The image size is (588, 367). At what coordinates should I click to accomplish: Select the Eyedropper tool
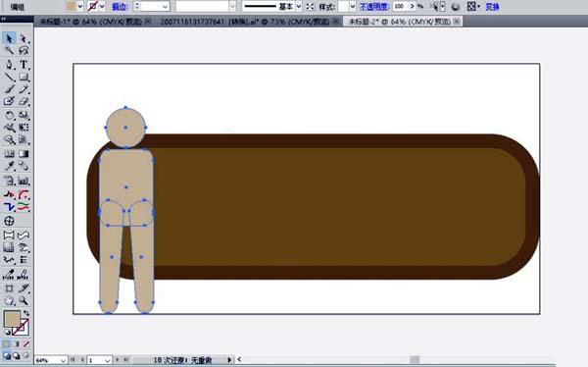pyautogui.click(x=9, y=166)
